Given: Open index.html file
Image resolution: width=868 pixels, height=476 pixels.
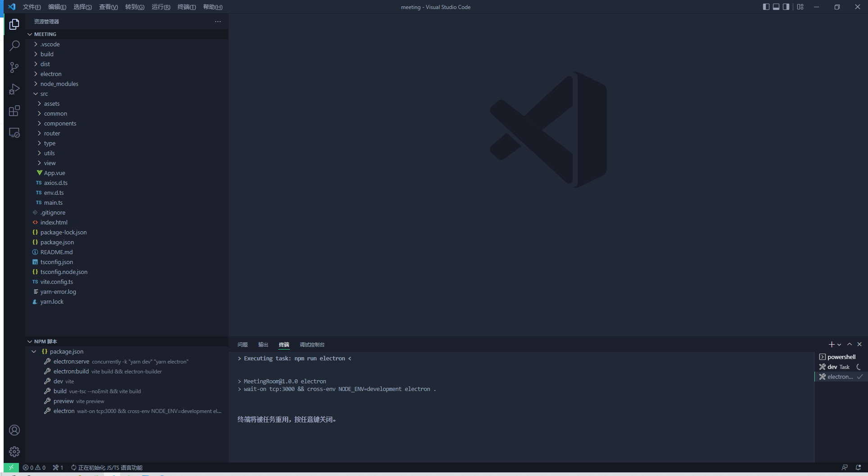Looking at the screenshot, I should (127, 222).
